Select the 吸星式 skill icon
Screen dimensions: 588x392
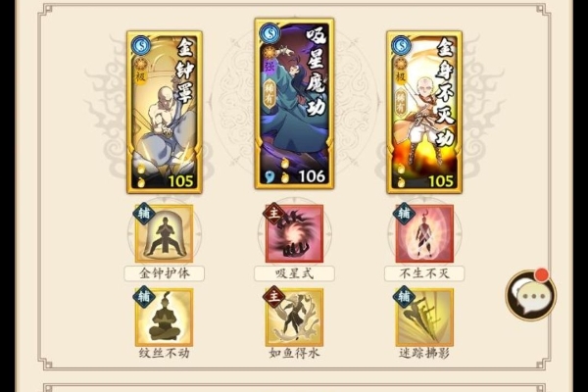(x=294, y=233)
